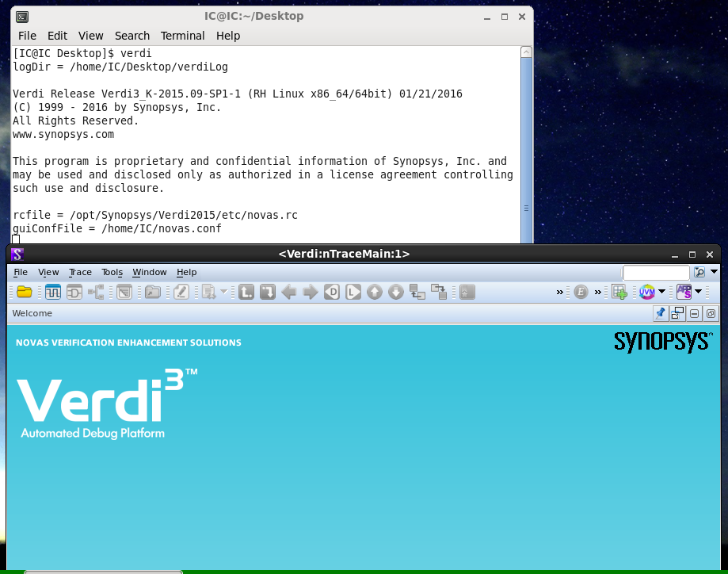
Task: Click the terminal scrollbar up arrow
Action: [526, 52]
